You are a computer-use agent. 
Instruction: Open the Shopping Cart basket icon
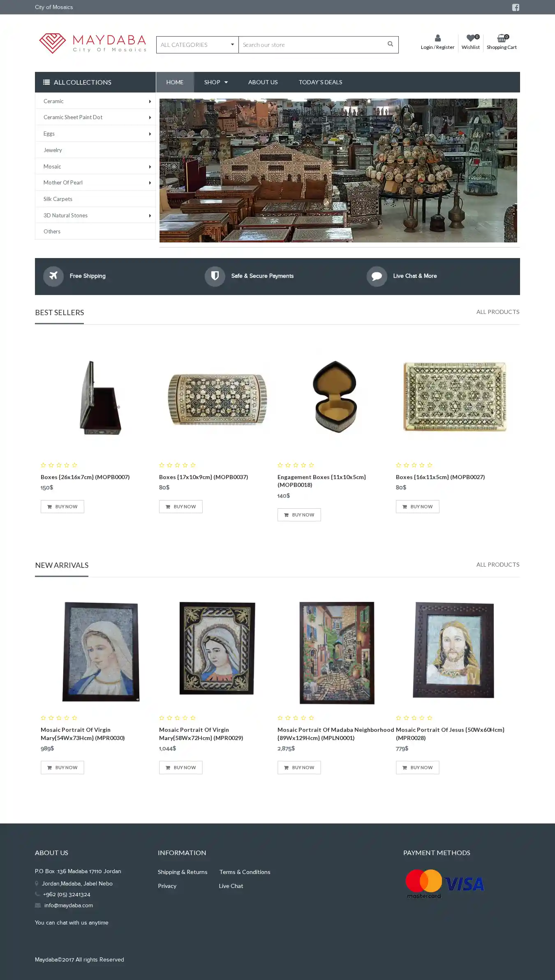pyautogui.click(x=502, y=38)
